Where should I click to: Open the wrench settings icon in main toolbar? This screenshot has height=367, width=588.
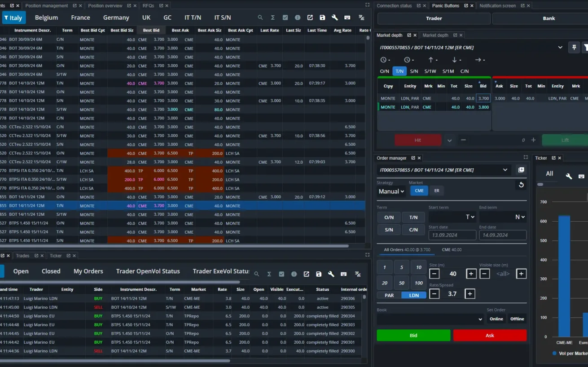point(334,17)
